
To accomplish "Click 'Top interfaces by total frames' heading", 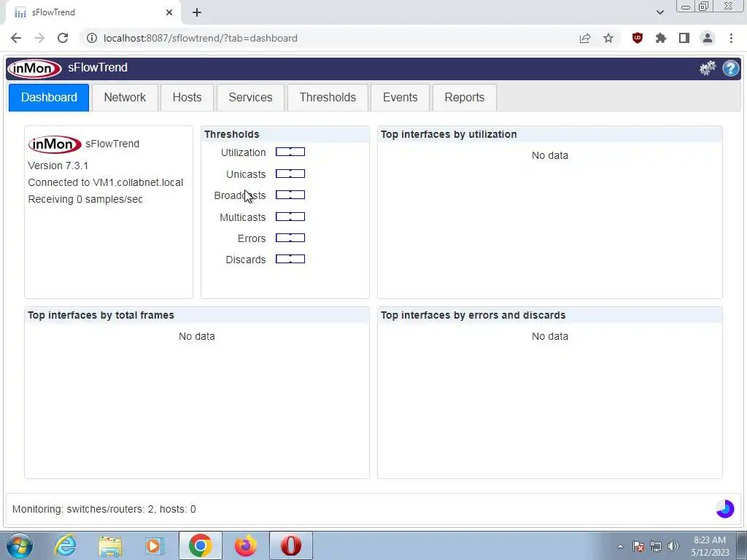I will pos(101,315).
